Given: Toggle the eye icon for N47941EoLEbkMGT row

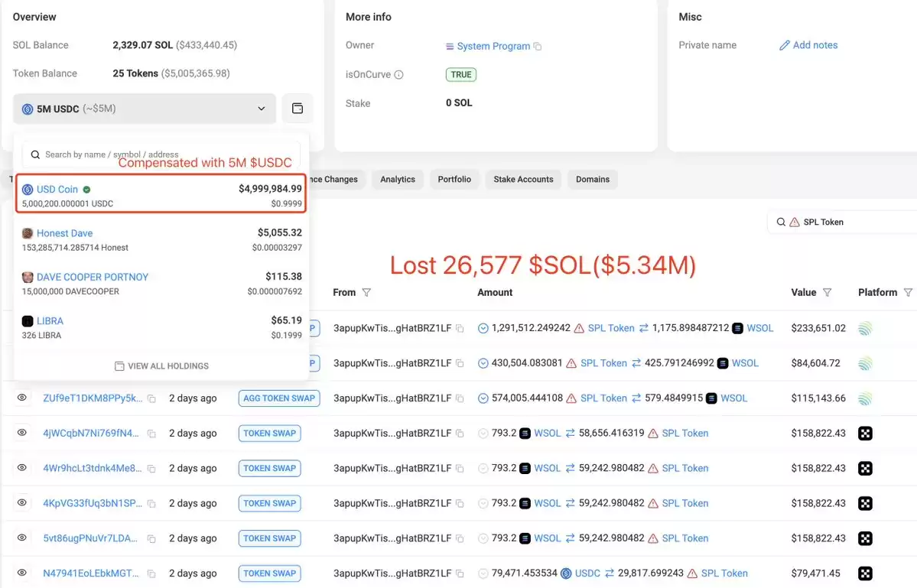Looking at the screenshot, I should (21, 573).
